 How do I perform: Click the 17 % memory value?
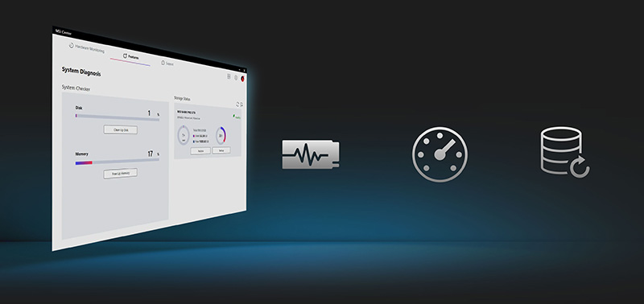pyautogui.click(x=153, y=154)
